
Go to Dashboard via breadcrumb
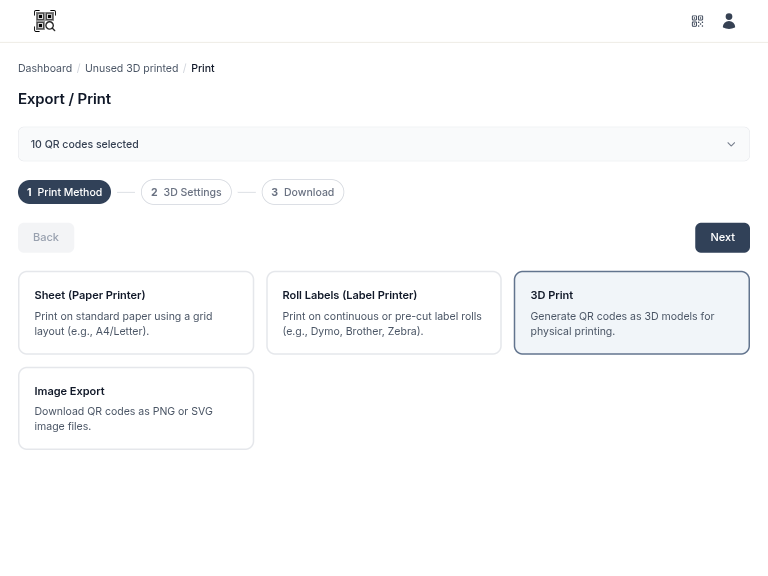(x=45, y=68)
